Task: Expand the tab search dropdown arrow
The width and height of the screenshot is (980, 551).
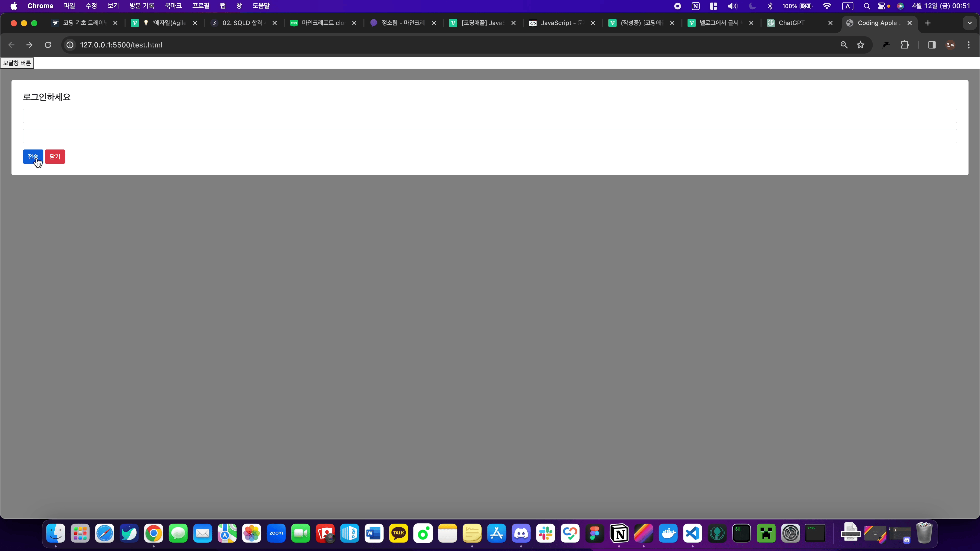Action: (969, 23)
